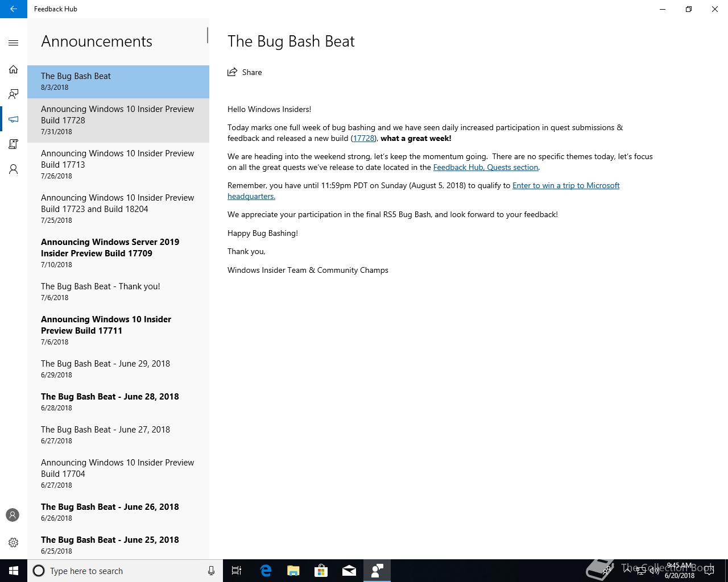Open the Mail app from the taskbar
728x582 pixels.
tap(349, 571)
